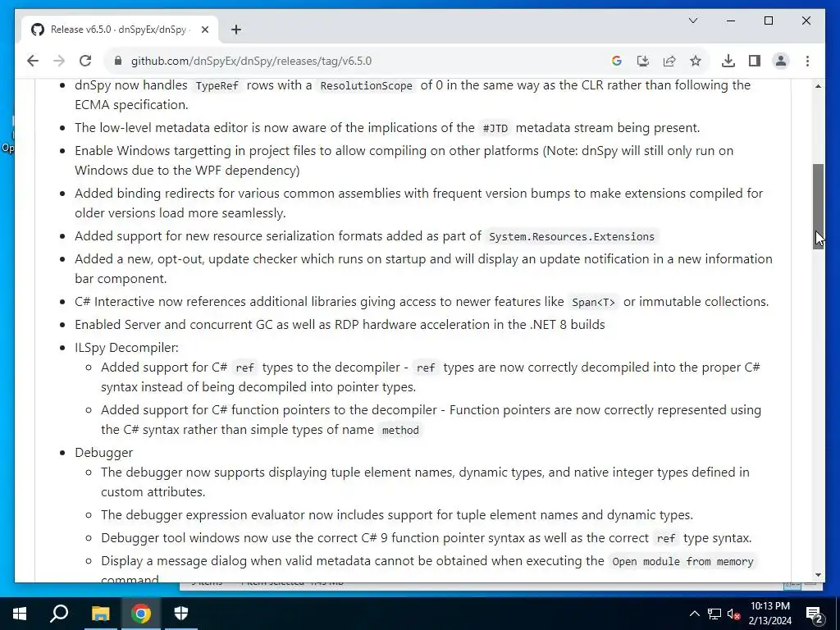Click the 'Span<T>' code text

(x=594, y=302)
